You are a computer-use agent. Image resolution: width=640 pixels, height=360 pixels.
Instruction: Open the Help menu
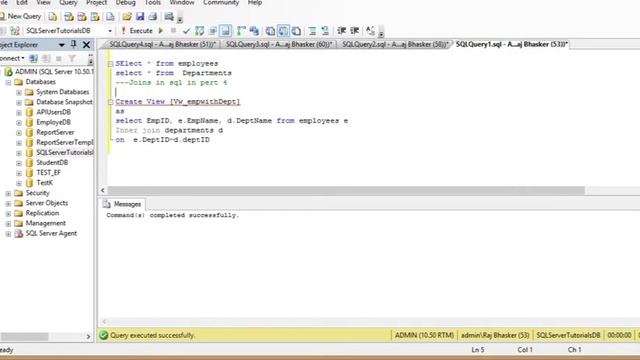255,3
